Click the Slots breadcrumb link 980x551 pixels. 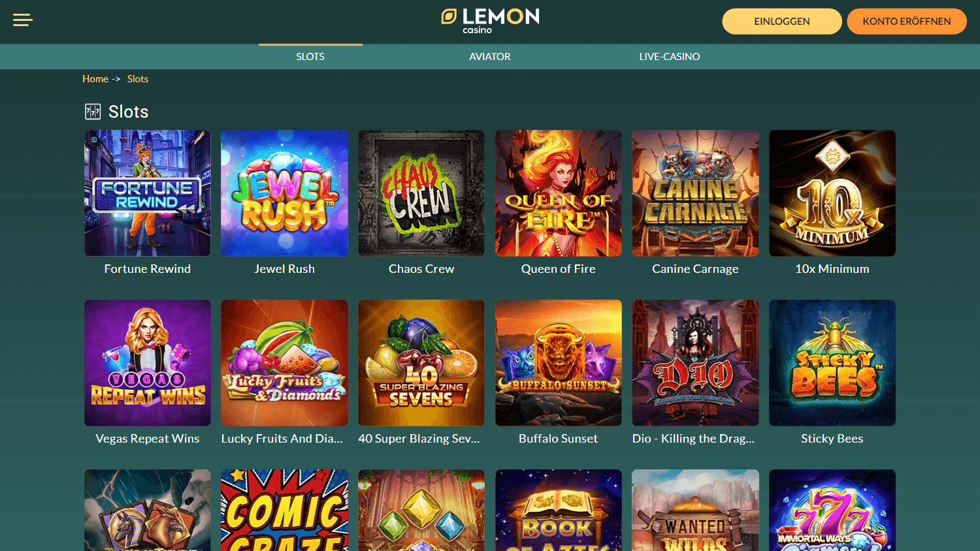[x=138, y=79]
